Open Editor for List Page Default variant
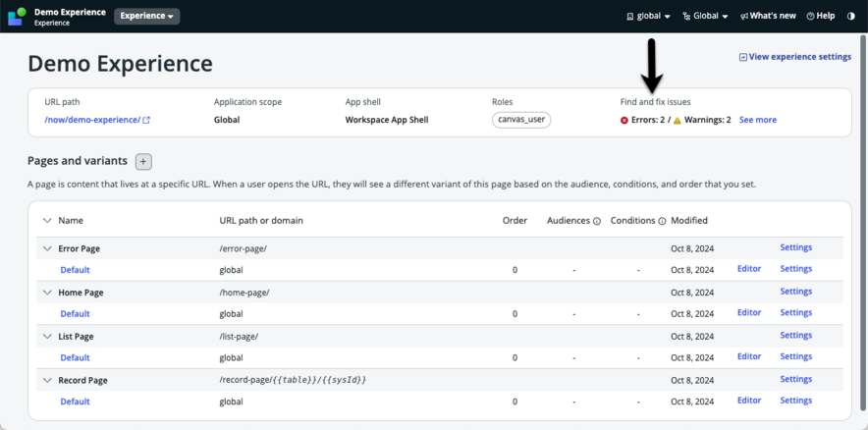The height and width of the screenshot is (430, 868). (x=749, y=356)
